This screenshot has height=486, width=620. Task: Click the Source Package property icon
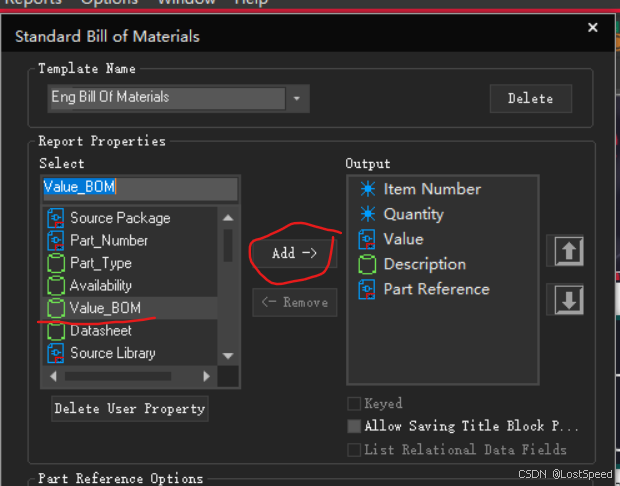(x=56, y=218)
